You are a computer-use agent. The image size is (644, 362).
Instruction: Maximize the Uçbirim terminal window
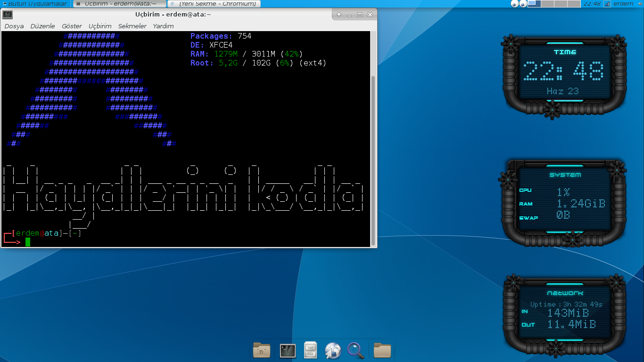click(360, 15)
